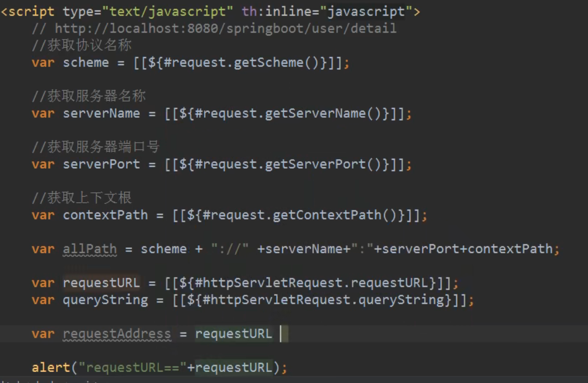This screenshot has width=588, height=383.
Task: Click the opening script tag line
Action: pyautogui.click(x=211, y=12)
